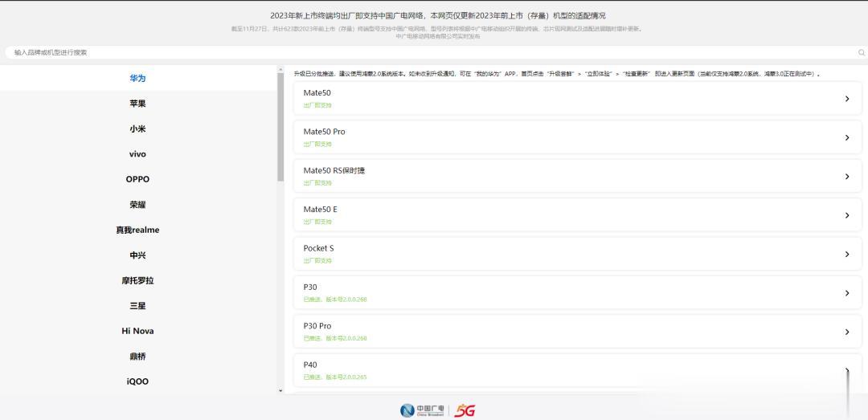This screenshot has width=868, height=420.
Task: Select the 小米 brand tab
Action: click(x=138, y=129)
